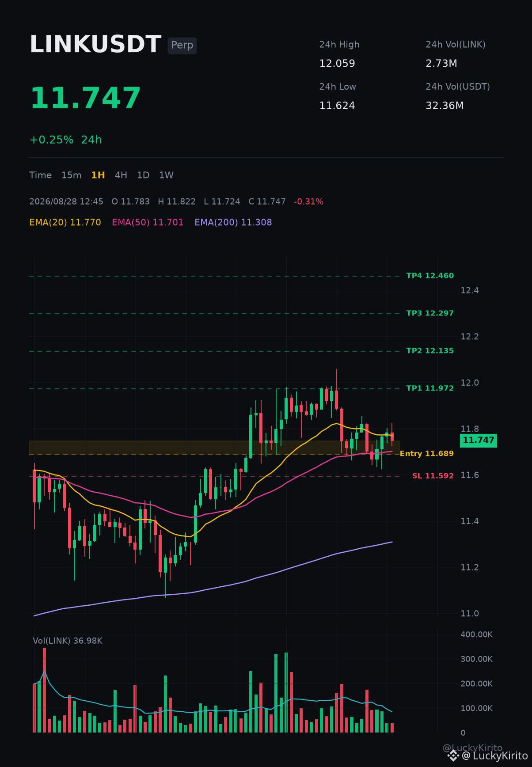Click the open value O 11.783
This screenshot has height=767, width=532.
point(131,202)
